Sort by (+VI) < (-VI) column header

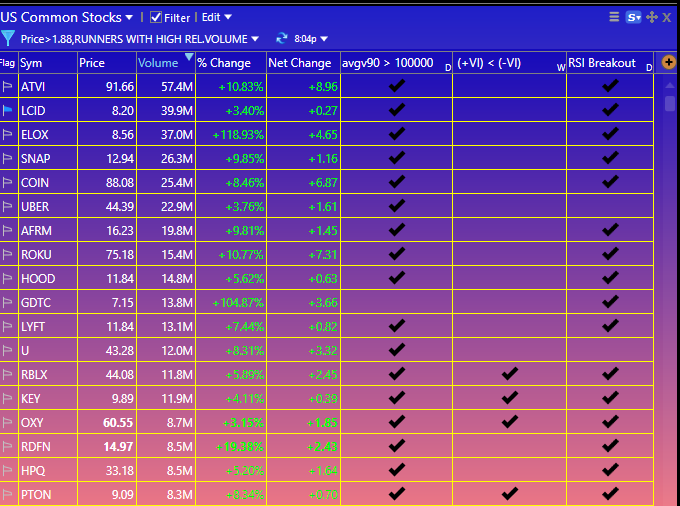pos(509,63)
